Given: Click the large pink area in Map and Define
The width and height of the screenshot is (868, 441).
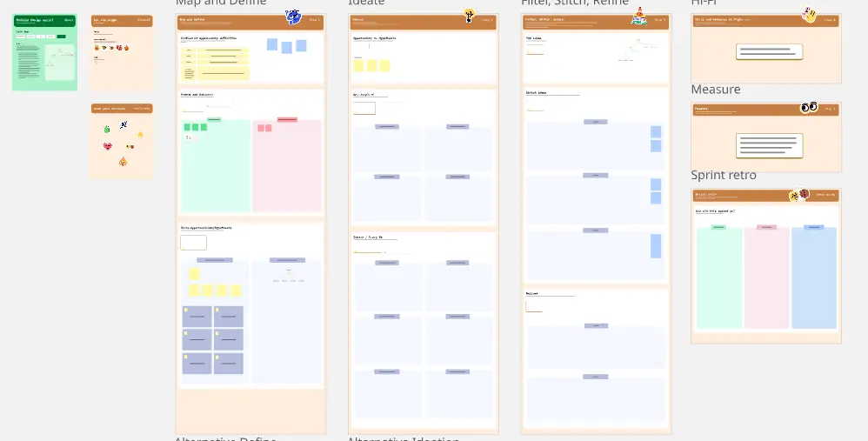Looking at the screenshot, I should (x=286, y=170).
